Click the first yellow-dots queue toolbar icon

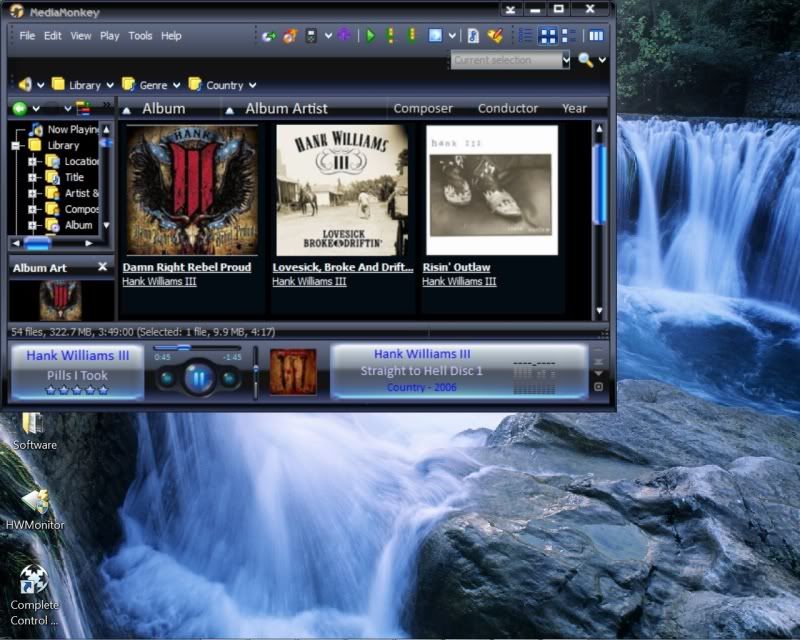pos(390,35)
